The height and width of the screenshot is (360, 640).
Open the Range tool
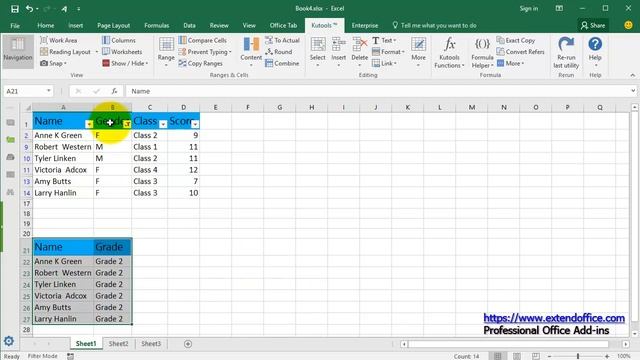pos(166,51)
